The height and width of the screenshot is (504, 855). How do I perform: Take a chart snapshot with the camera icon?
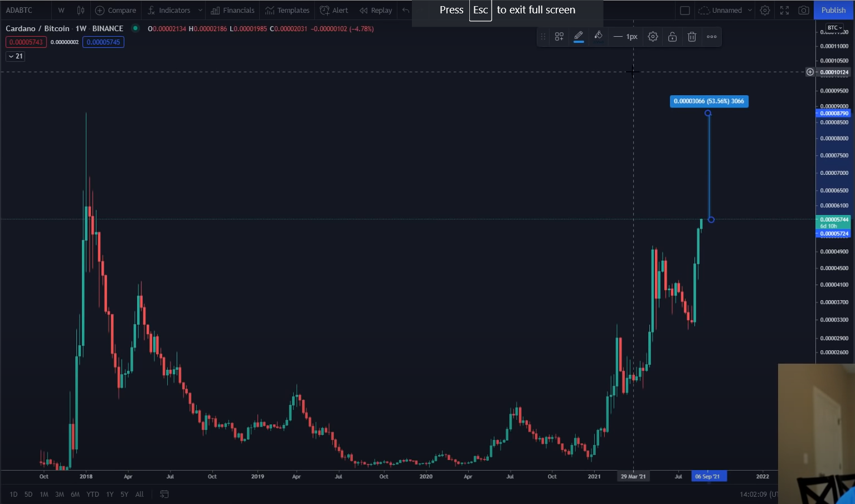(x=804, y=10)
